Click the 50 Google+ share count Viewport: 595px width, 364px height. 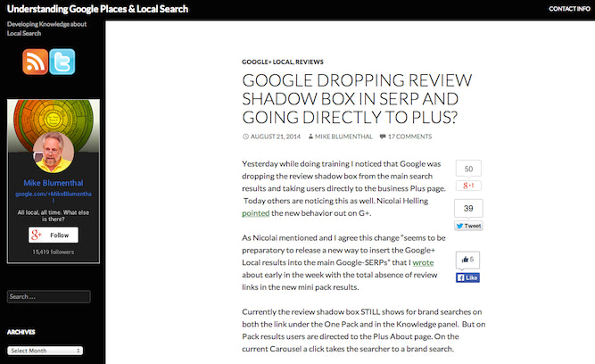click(x=468, y=169)
